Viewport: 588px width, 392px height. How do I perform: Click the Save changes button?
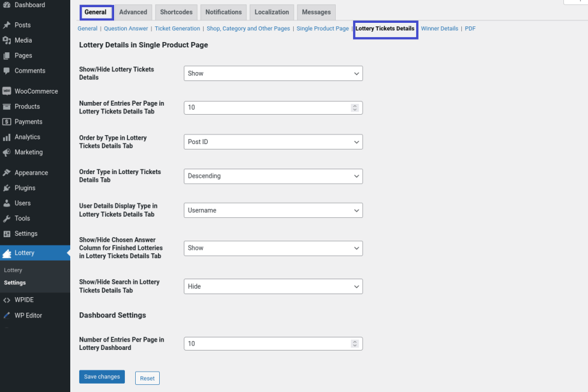click(x=102, y=377)
